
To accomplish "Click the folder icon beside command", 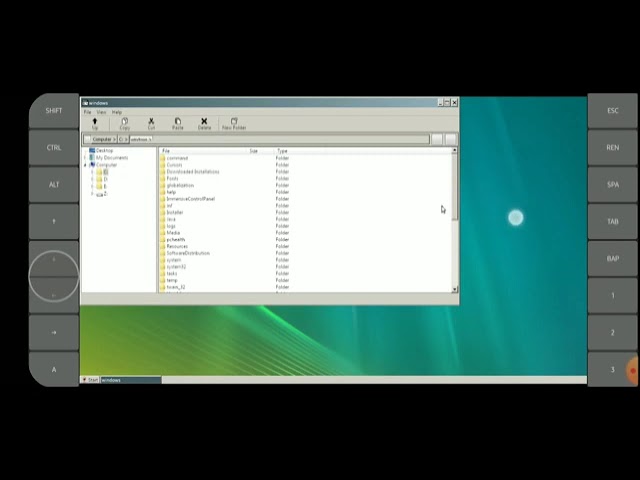I will tap(162, 158).
